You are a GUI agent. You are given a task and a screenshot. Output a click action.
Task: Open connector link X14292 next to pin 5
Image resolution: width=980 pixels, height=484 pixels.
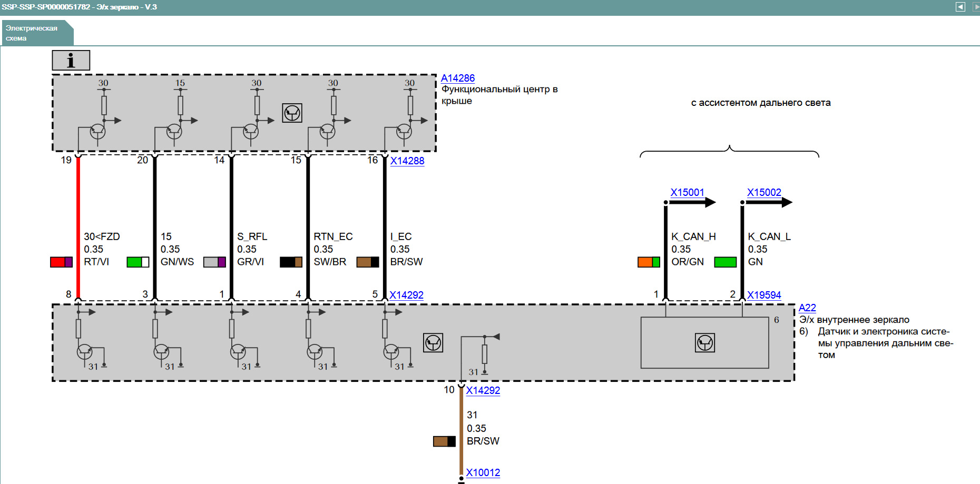pyautogui.click(x=406, y=295)
